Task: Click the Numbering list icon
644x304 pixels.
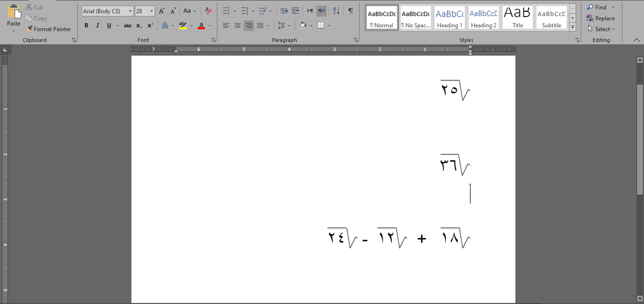Action: coord(244,11)
